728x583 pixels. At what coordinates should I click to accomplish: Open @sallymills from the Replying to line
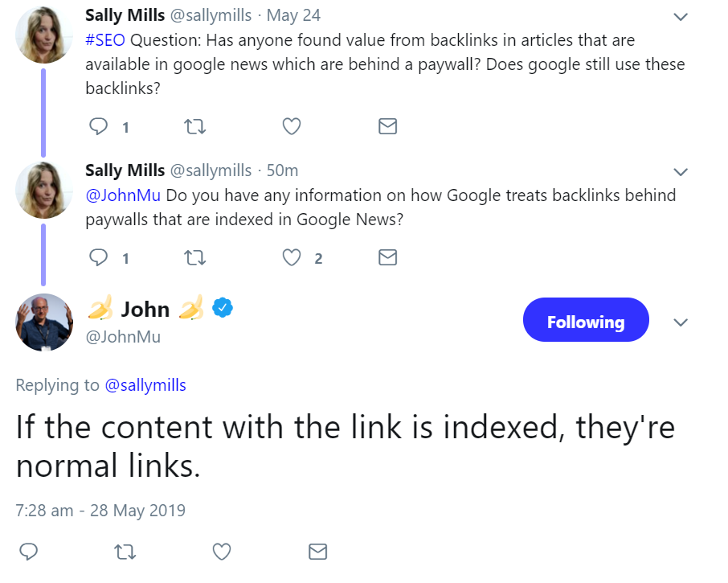point(146,385)
